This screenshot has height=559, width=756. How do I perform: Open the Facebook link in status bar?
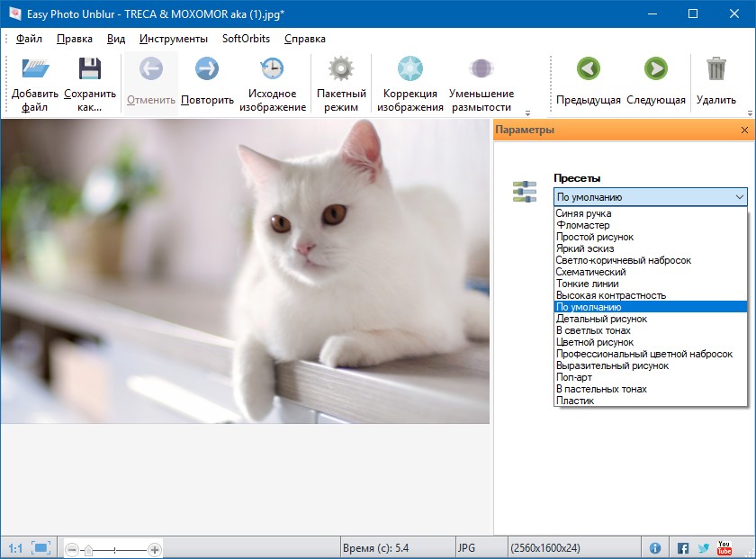(x=682, y=548)
